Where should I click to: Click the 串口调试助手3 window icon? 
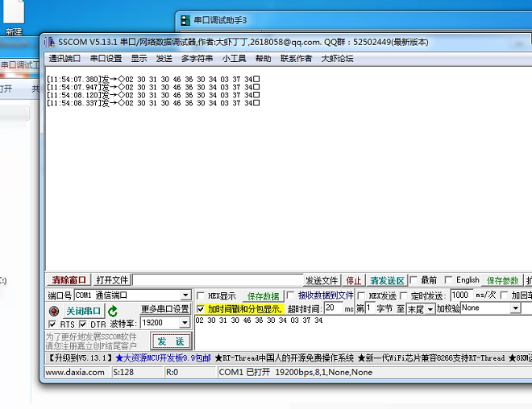[185, 20]
